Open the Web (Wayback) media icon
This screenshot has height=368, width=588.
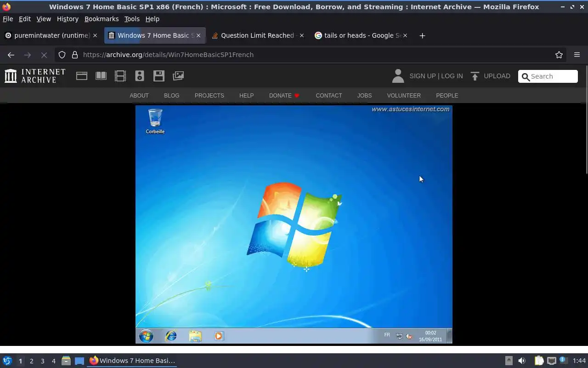point(82,76)
